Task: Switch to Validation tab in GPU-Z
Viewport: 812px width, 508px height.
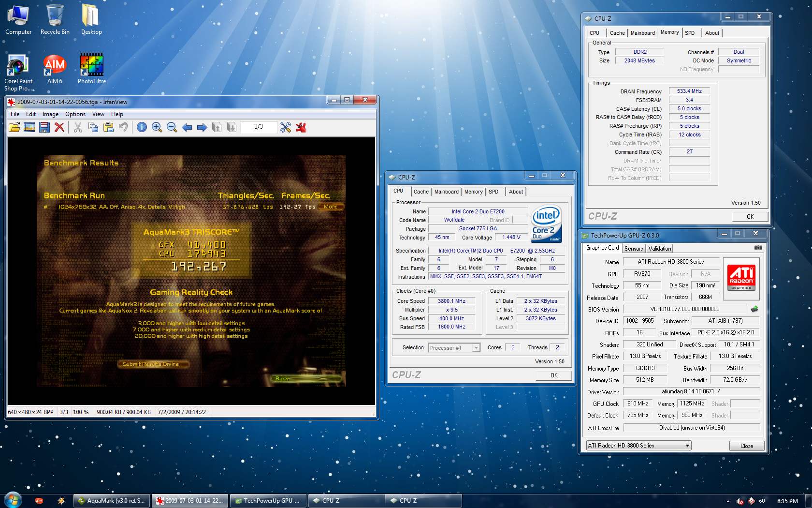Action: pos(660,249)
